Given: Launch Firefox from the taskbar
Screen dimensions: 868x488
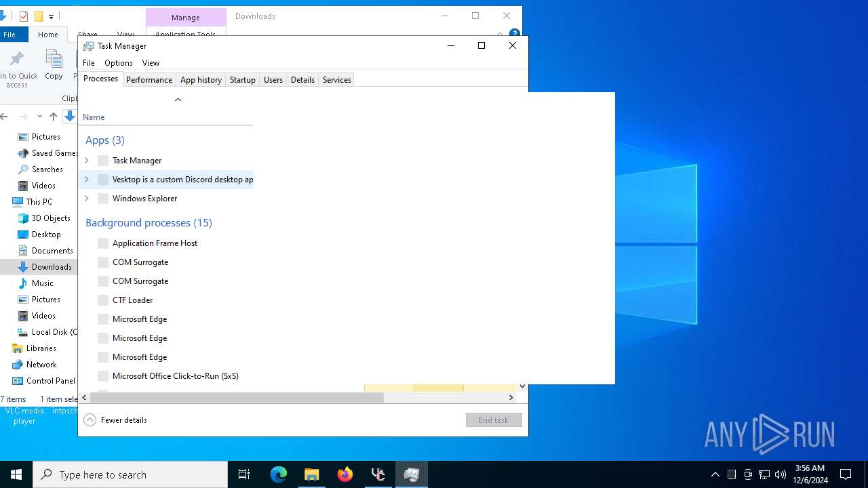Looking at the screenshot, I should [345, 474].
